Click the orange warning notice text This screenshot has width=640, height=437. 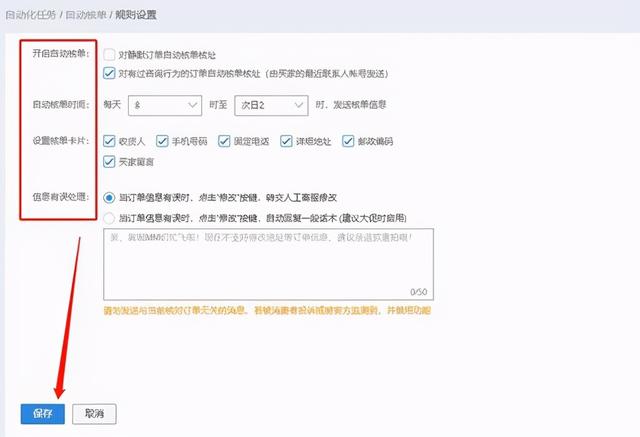point(266,311)
